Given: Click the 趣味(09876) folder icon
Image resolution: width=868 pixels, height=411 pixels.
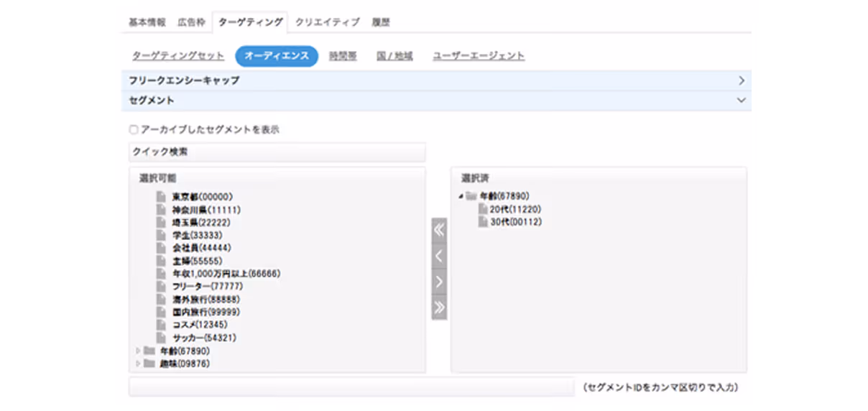Looking at the screenshot, I should click(149, 364).
